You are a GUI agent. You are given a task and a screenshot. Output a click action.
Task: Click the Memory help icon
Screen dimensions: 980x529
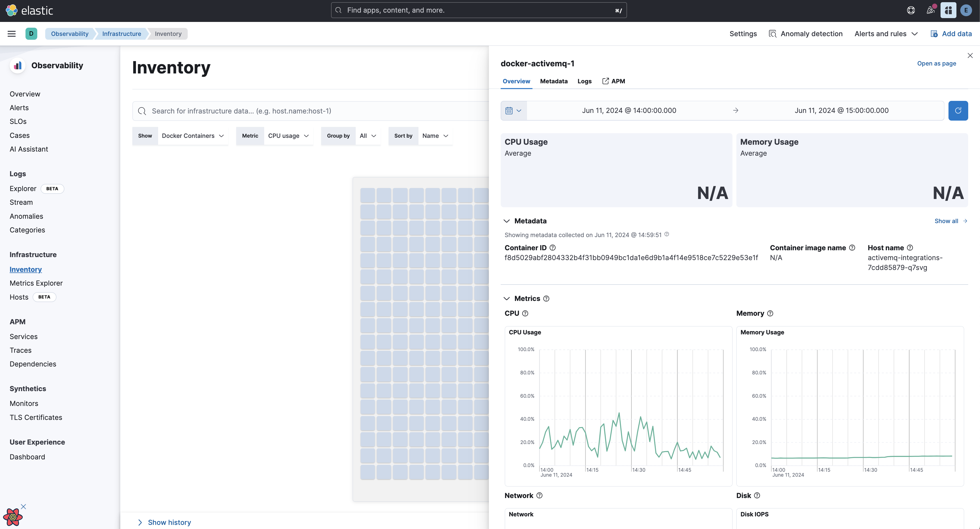tap(770, 314)
